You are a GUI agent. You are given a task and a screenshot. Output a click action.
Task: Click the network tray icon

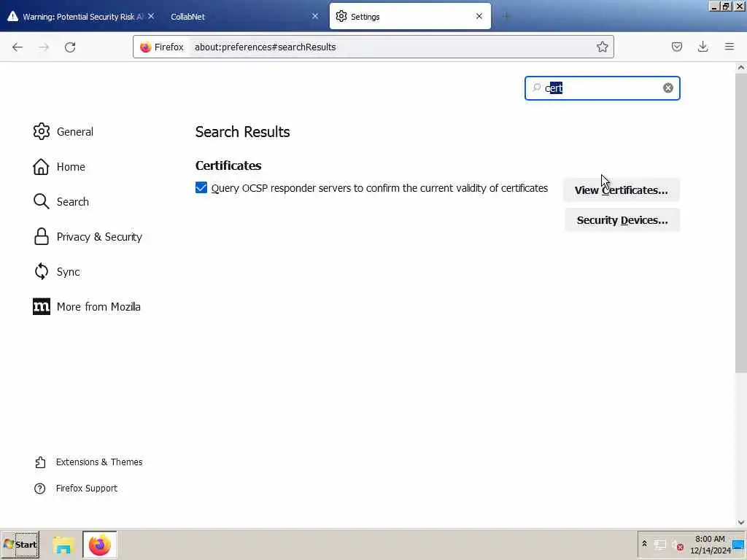pos(659,545)
